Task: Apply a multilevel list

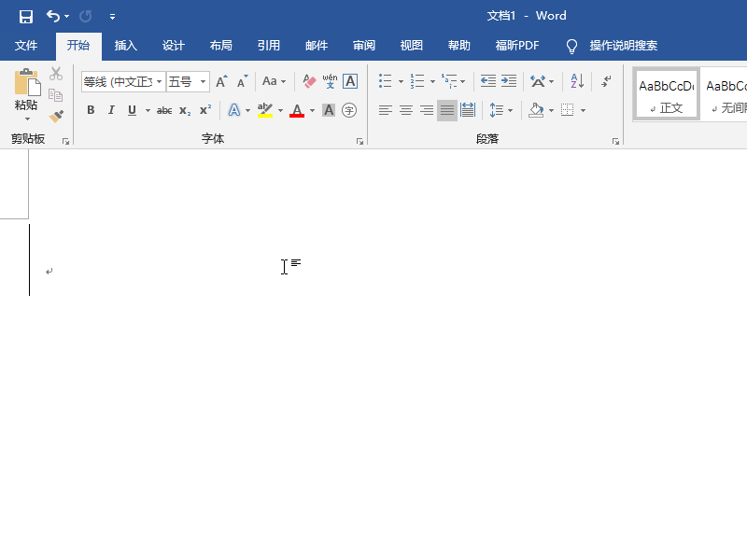Action: click(449, 81)
